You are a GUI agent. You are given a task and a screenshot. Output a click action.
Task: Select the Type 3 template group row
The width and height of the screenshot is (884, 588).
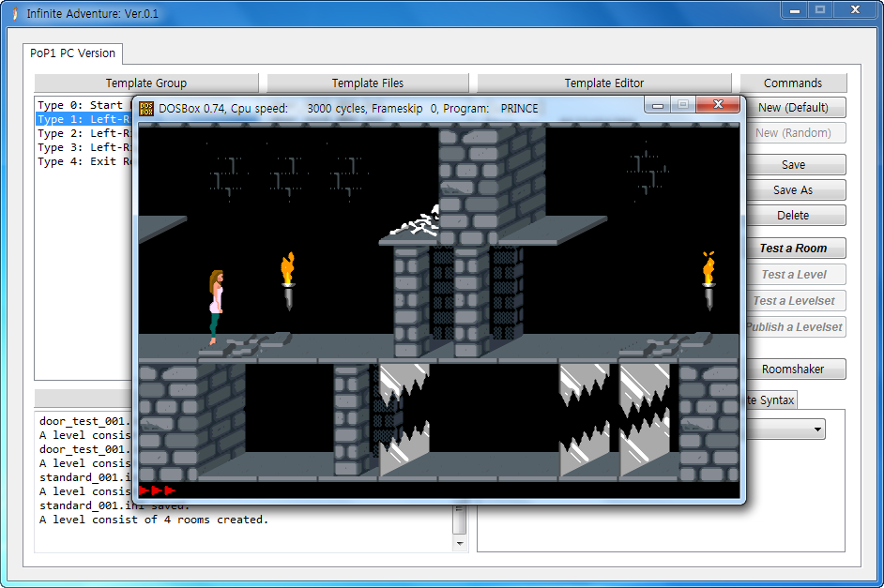tap(84, 147)
